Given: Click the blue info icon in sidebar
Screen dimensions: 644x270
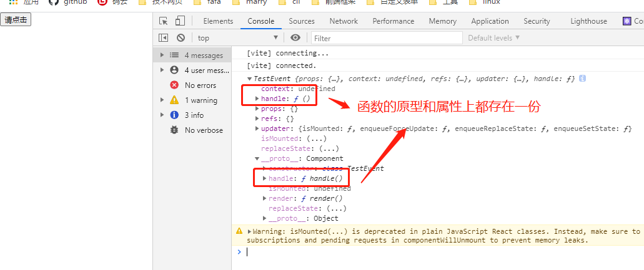Looking at the screenshot, I should coord(174,115).
